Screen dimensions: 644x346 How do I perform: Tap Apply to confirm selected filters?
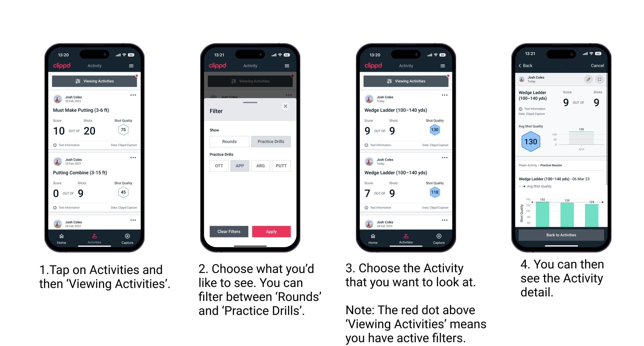tap(271, 231)
